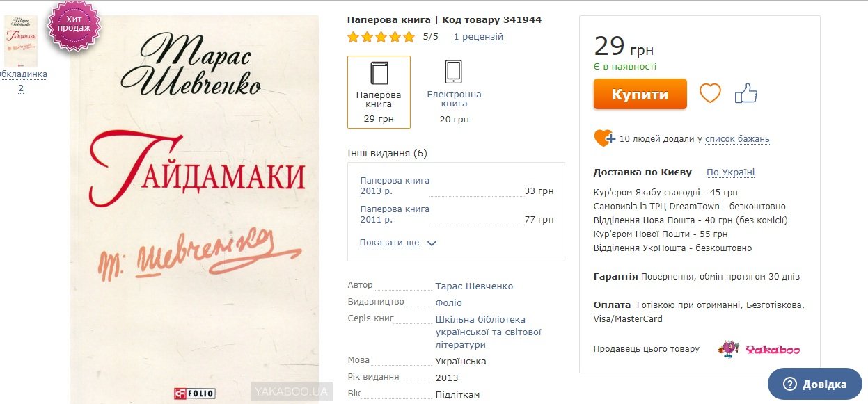
Task: Expand other editions via Показати ще
Action: tap(390, 243)
